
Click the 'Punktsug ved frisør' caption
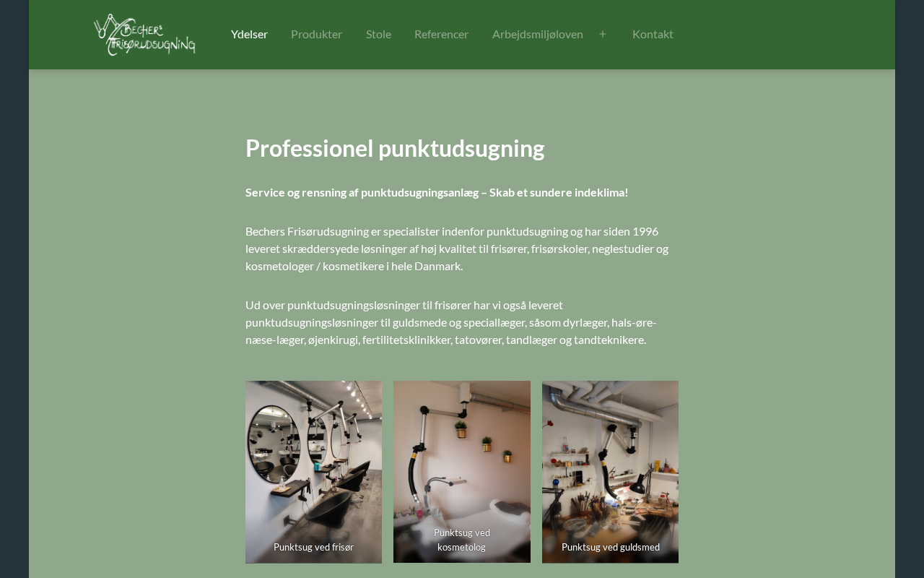coord(313,547)
